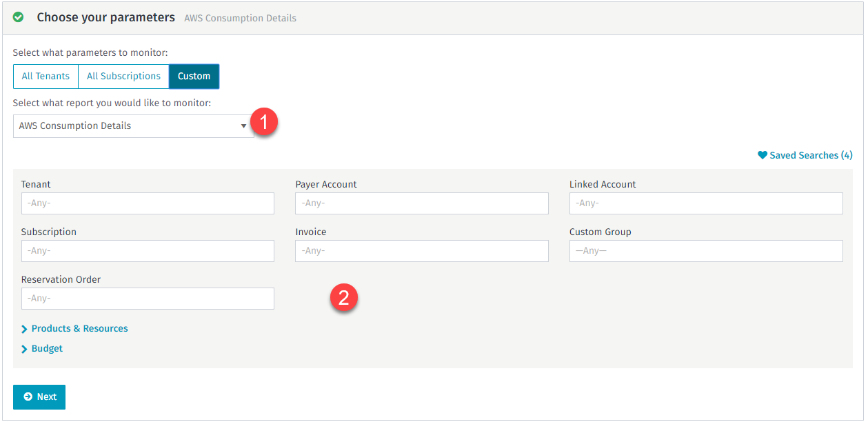Click the Custom Group filter field

pyautogui.click(x=705, y=251)
